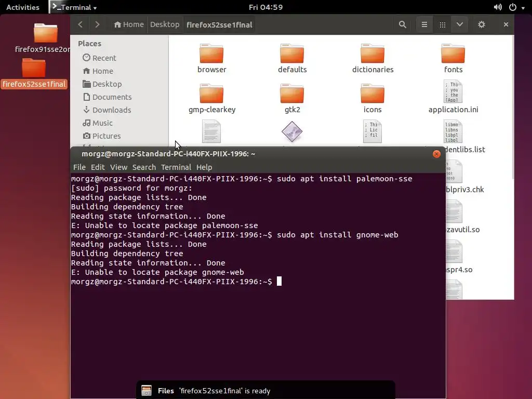Viewport: 532px width, 399px height.
Task: Open Activities overview
Action: 23,7
